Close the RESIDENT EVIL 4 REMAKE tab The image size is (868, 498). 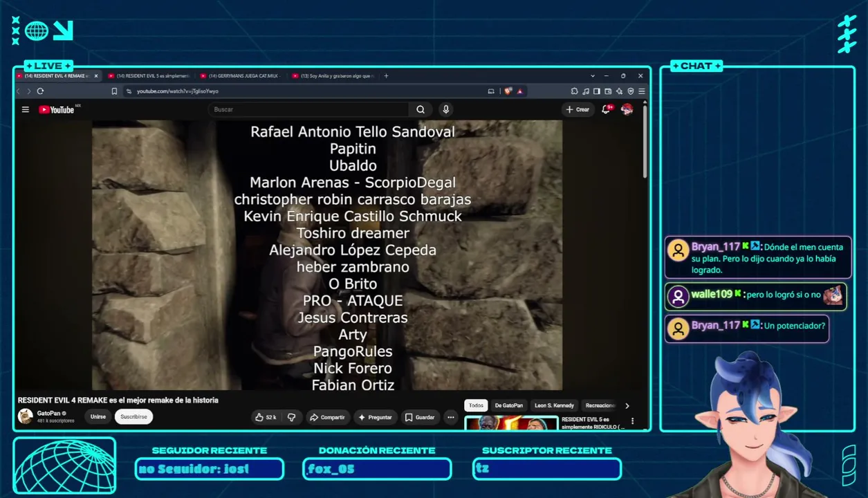point(96,75)
